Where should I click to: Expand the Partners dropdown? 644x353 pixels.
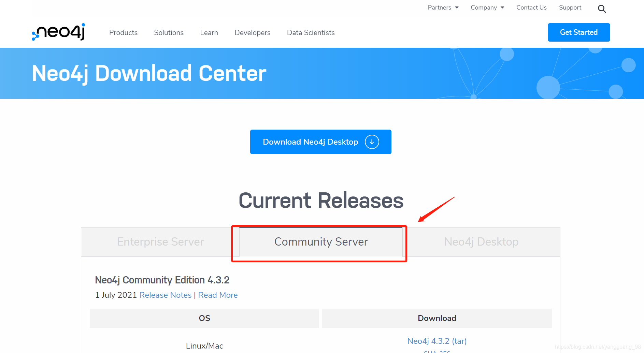(x=443, y=8)
